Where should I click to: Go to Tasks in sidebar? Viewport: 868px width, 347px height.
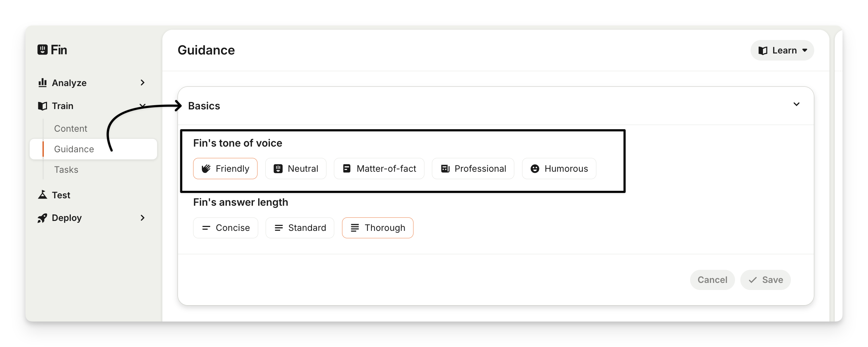tap(66, 170)
